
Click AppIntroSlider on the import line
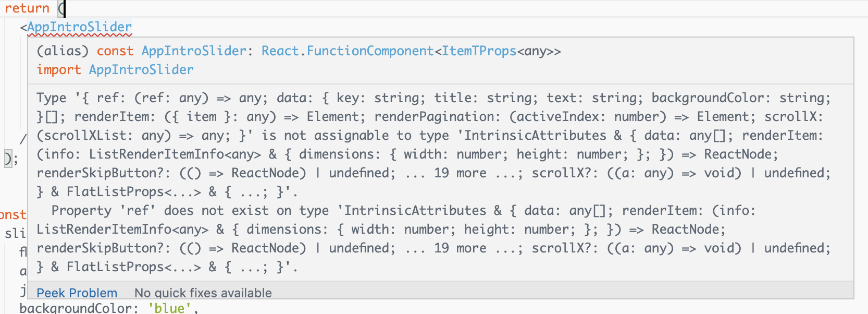point(141,70)
